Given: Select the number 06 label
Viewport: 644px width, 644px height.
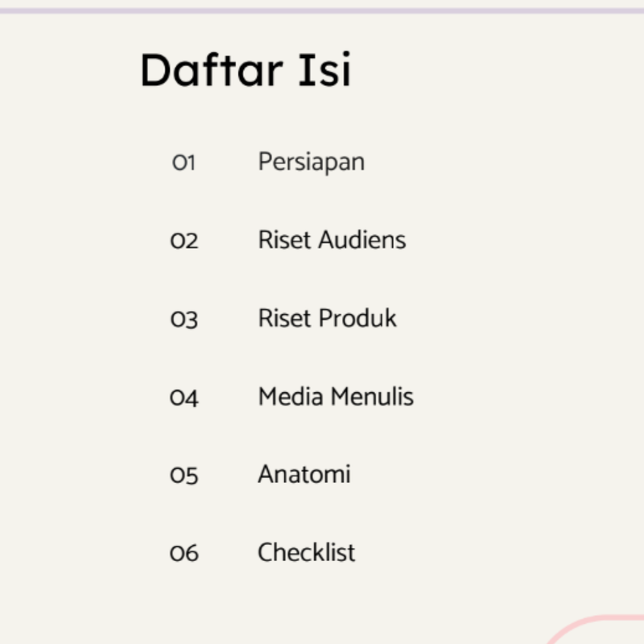Looking at the screenshot, I should click(184, 553).
